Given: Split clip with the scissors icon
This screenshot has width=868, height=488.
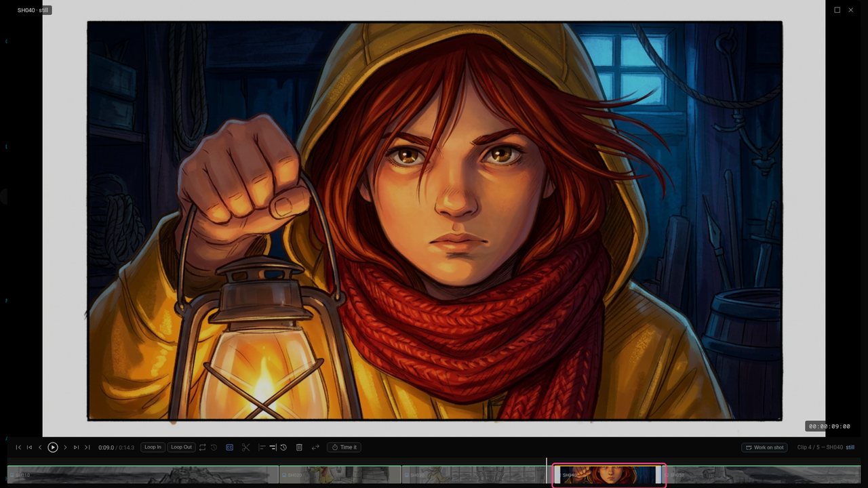Looking at the screenshot, I should point(245,447).
